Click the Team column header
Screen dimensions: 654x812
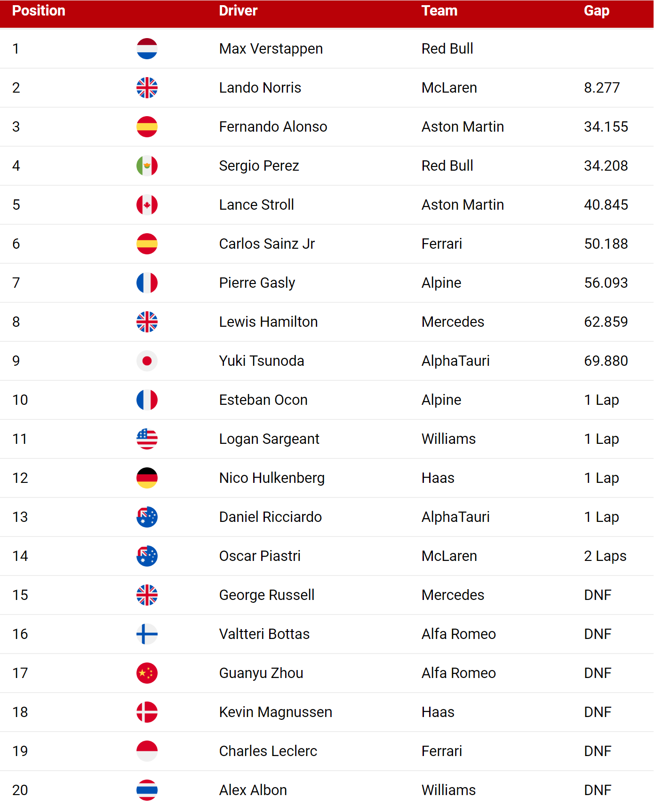pyautogui.click(x=439, y=11)
